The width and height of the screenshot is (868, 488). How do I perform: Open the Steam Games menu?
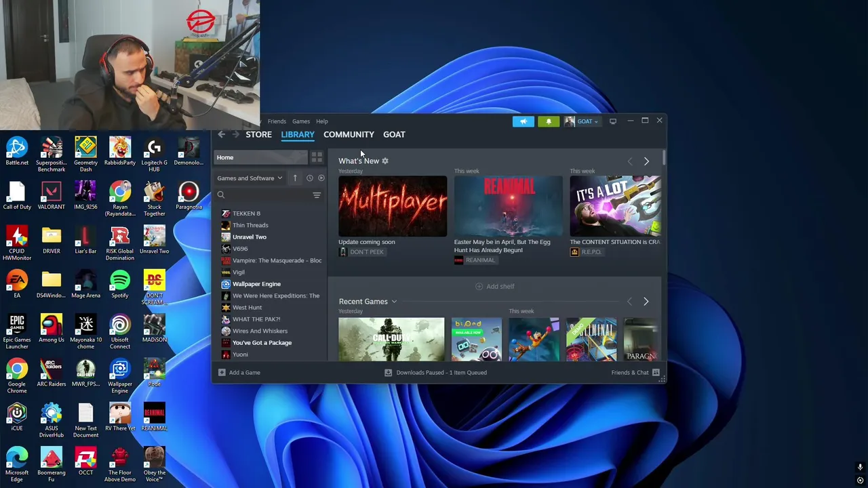[x=301, y=121]
